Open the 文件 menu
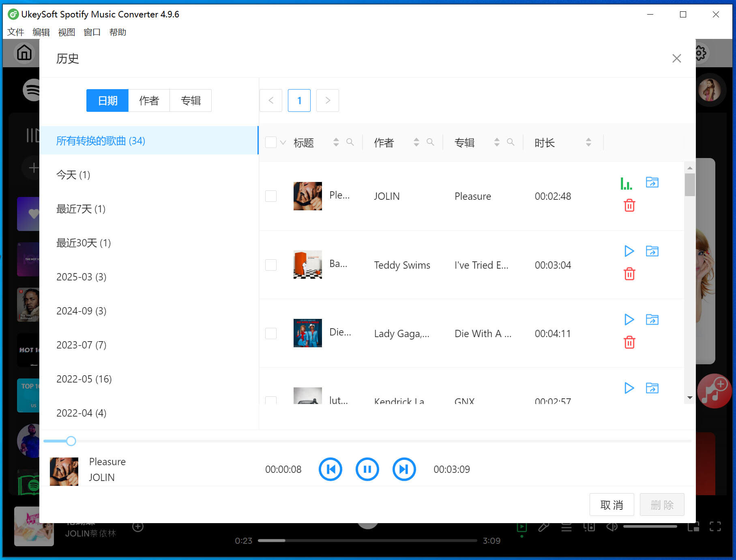736x560 pixels. coord(15,32)
